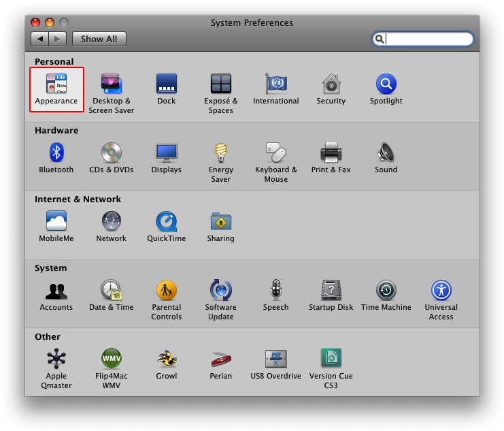Open USB Overdrive preferences
Screen dimensions: 504x431
pyautogui.click(x=275, y=364)
